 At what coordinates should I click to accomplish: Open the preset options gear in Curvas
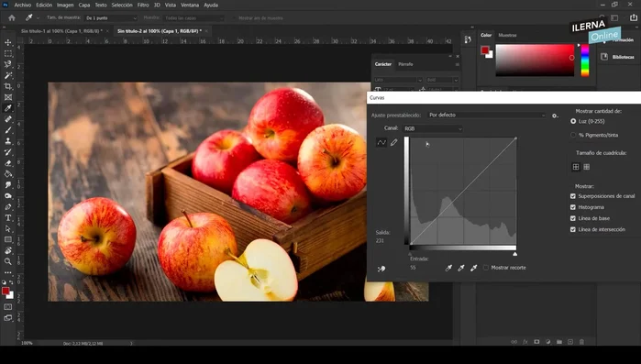[555, 116]
